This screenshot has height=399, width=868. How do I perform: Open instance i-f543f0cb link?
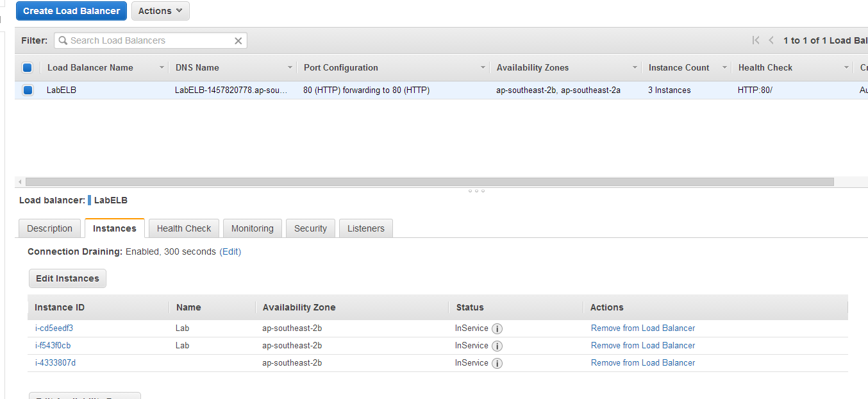tap(53, 345)
